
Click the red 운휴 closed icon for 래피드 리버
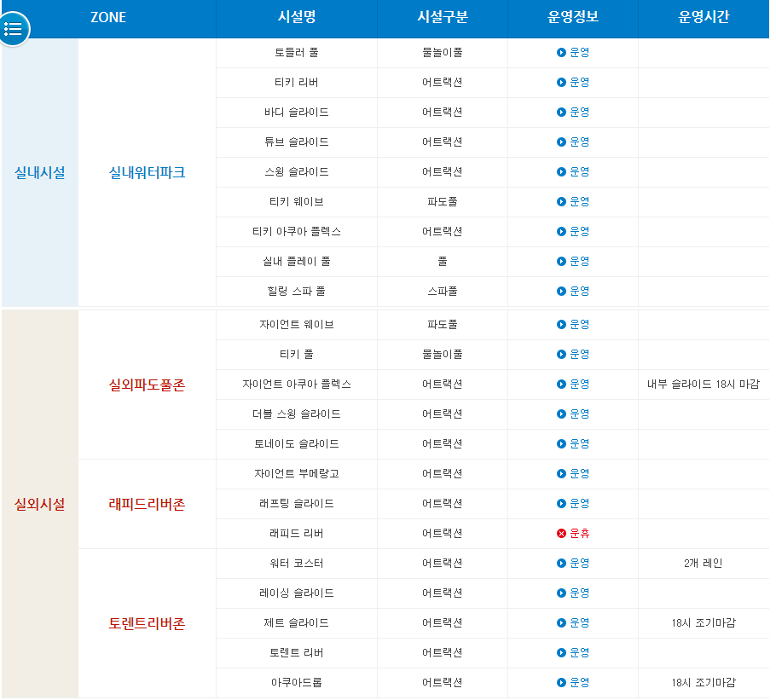[561, 533]
